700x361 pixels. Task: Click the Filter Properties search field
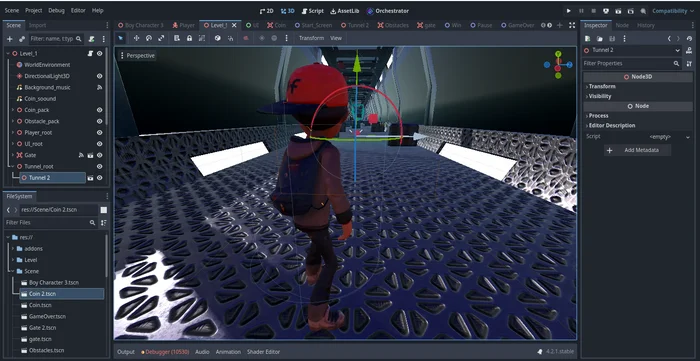(631, 64)
